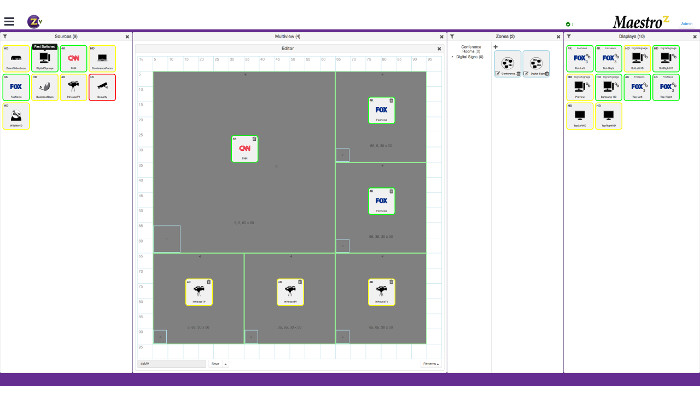Open the Displays panel filter
Viewport: 700px width, 400px height.
[569, 36]
